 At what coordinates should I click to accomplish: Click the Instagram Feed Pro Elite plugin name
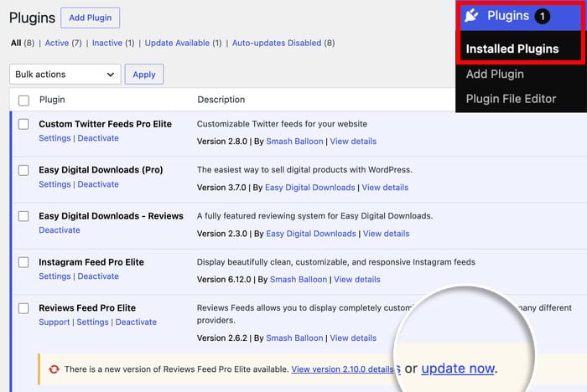91,262
